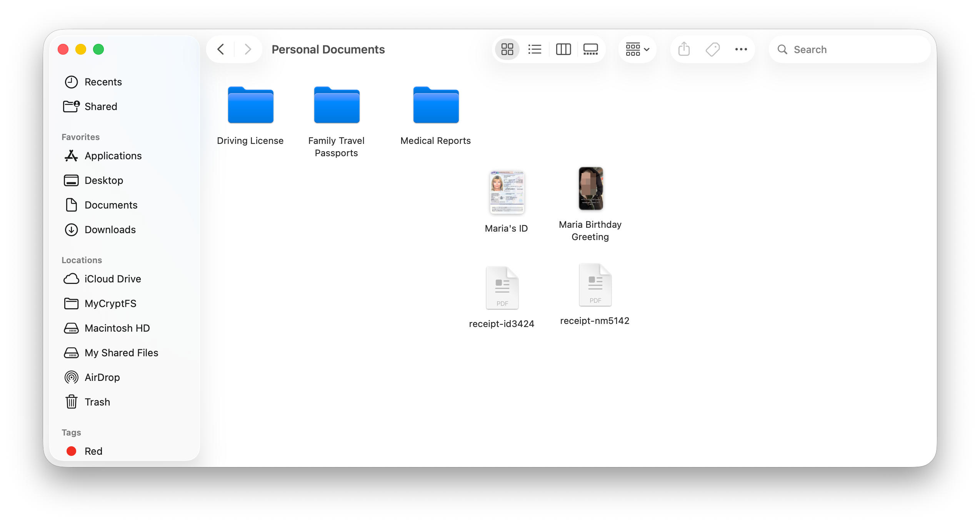Viewport: 980px width, 524px height.
Task: Expand the grouping options dropdown
Action: (x=637, y=49)
